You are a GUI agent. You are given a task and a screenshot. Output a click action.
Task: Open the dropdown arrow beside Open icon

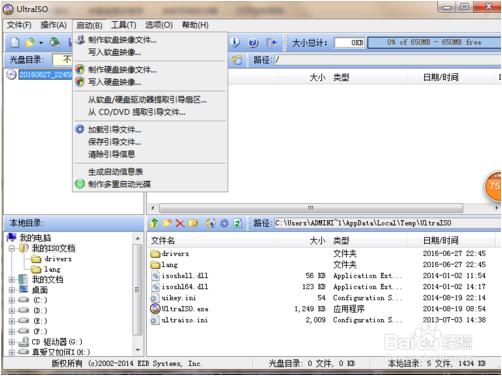click(41, 43)
